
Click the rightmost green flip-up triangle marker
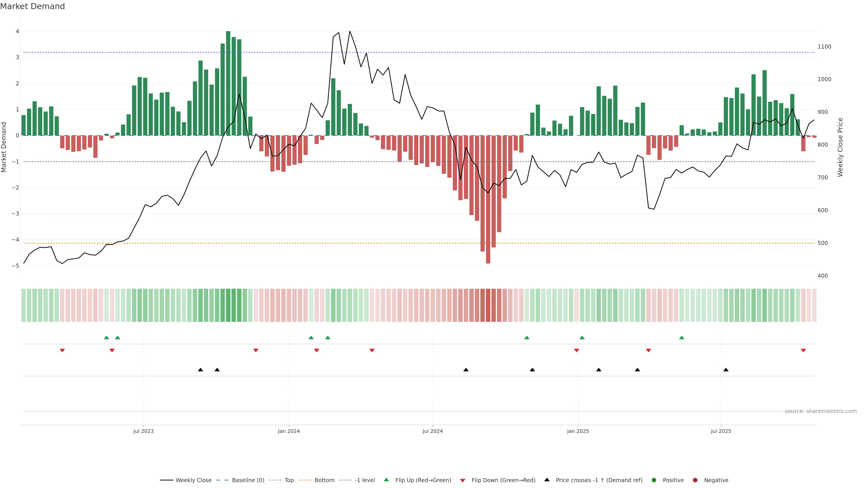click(x=682, y=338)
